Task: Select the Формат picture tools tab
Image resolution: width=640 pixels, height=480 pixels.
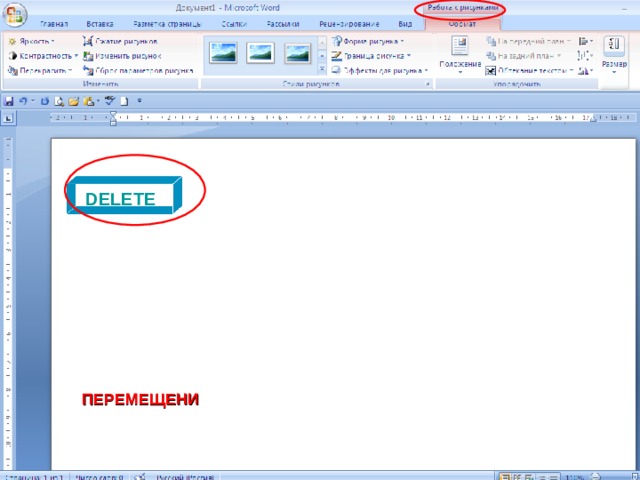Action: [462, 24]
